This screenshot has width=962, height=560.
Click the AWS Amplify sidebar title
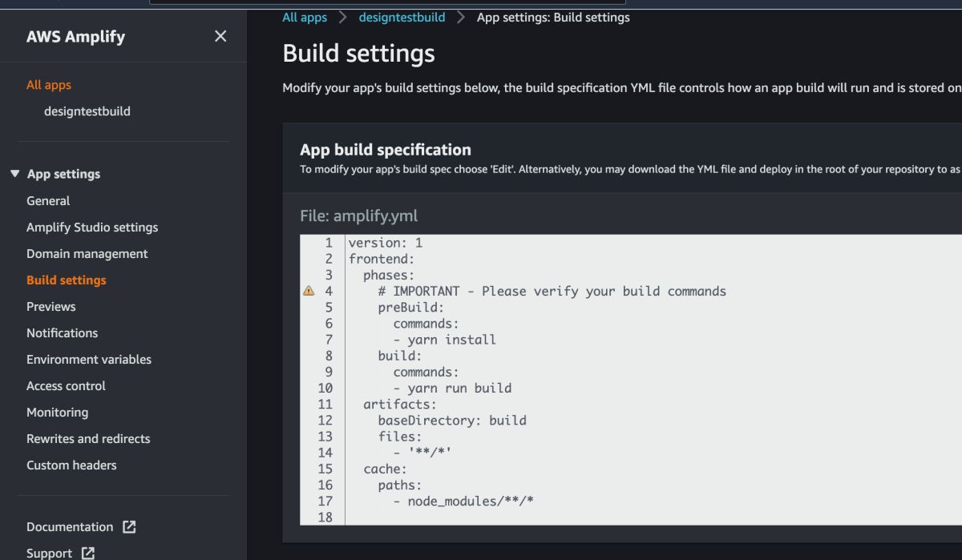(x=75, y=37)
